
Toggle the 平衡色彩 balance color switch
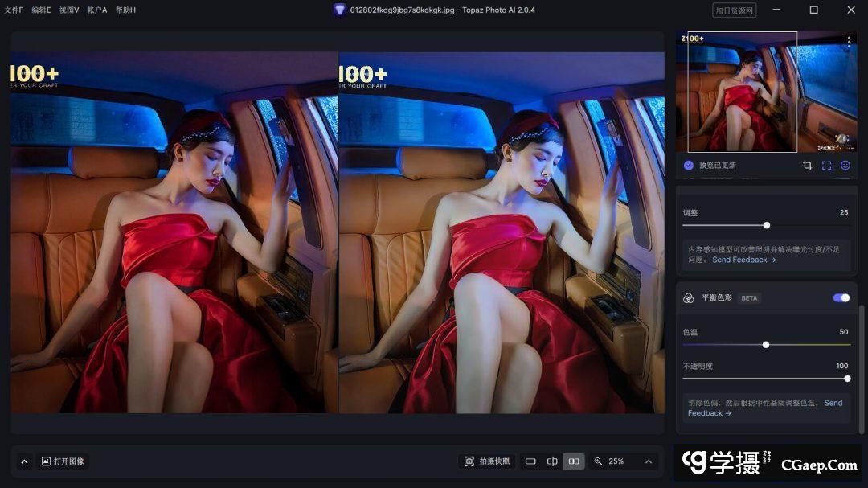pyautogui.click(x=839, y=297)
